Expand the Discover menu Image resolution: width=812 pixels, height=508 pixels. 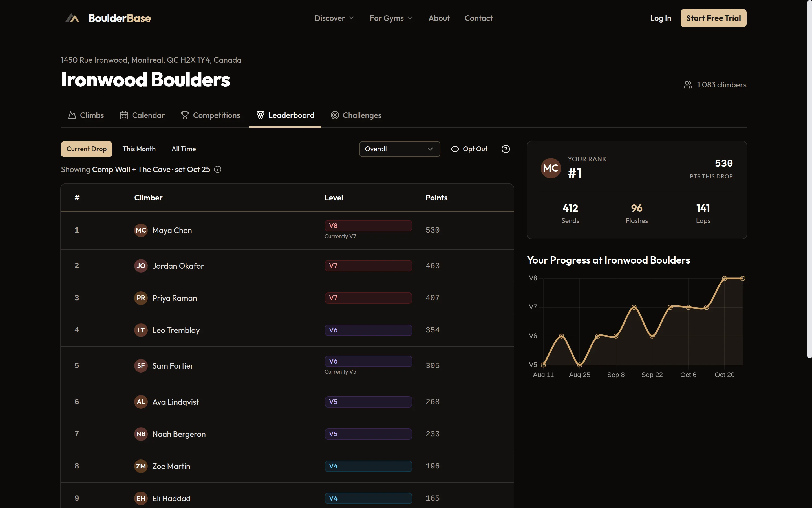(x=334, y=18)
